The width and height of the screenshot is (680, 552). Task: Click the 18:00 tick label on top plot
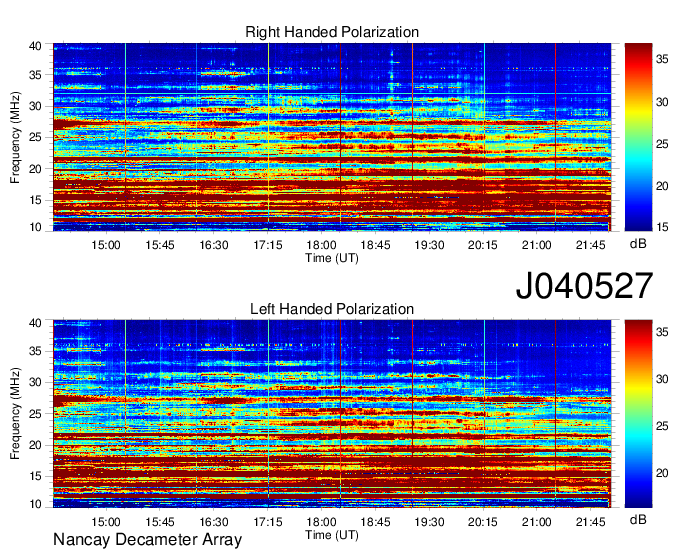[321, 245]
